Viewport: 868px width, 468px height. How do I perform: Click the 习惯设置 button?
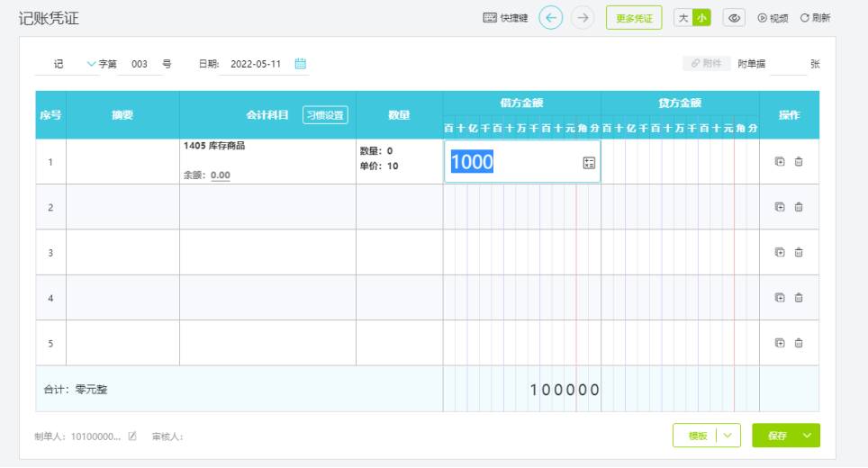[x=325, y=115]
